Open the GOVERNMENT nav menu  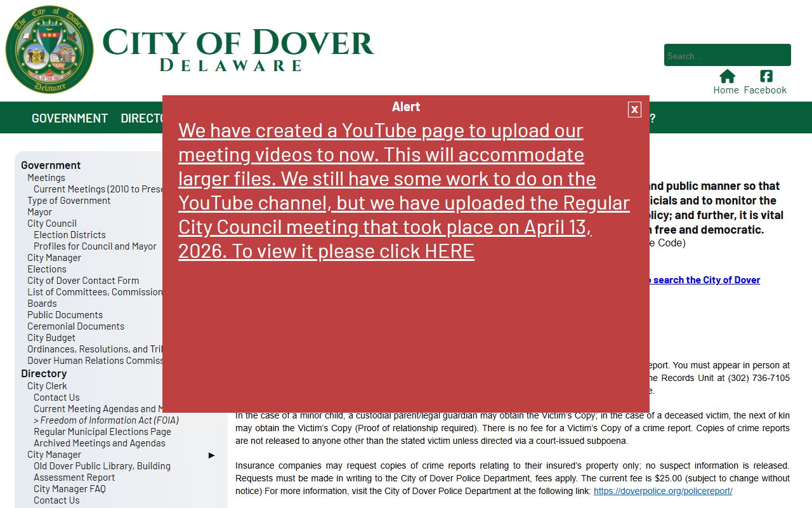pyautogui.click(x=70, y=118)
